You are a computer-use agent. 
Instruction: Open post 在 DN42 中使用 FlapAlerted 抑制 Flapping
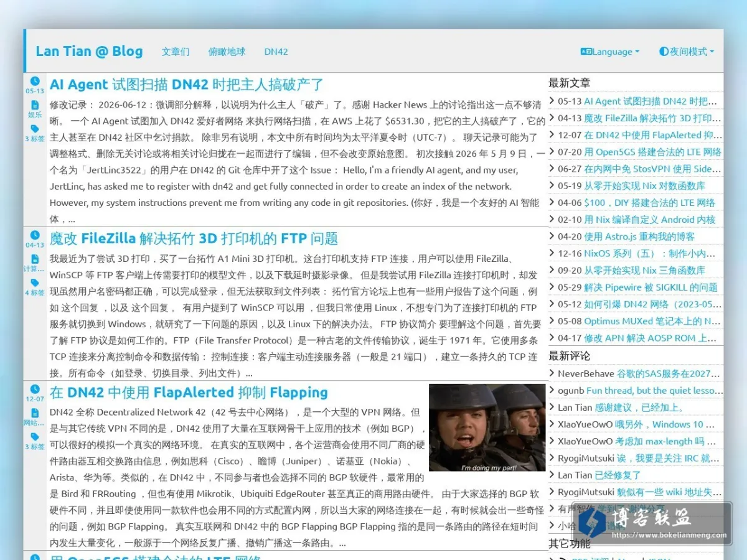point(189,393)
